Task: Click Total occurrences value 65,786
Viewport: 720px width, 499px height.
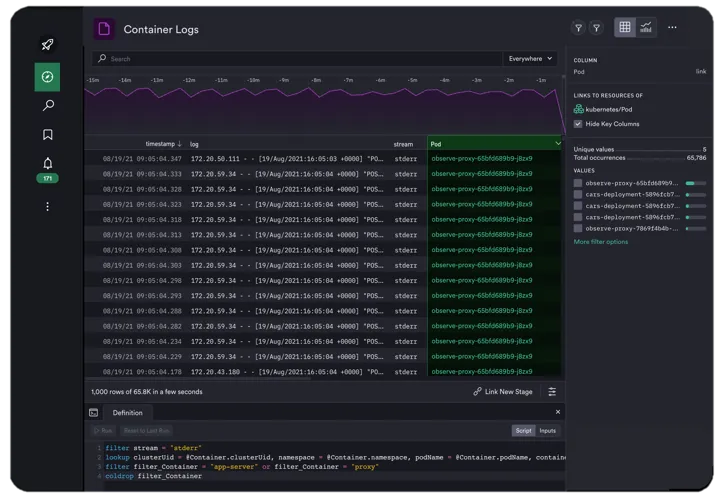Action: (x=696, y=157)
